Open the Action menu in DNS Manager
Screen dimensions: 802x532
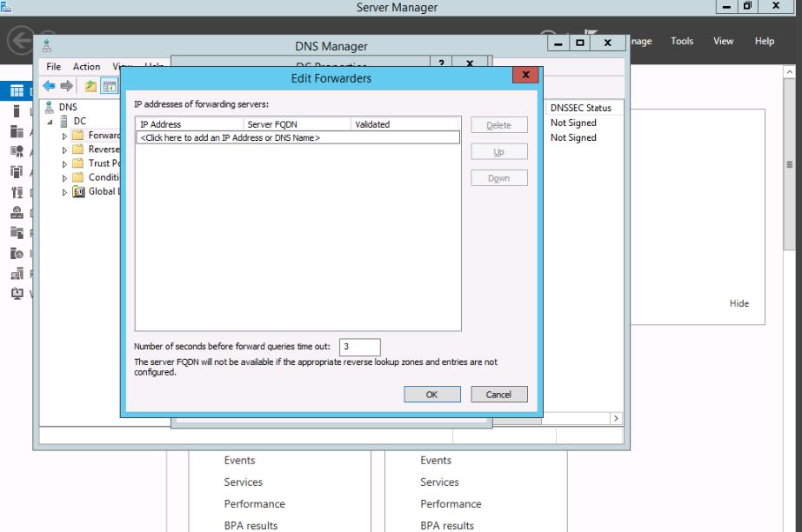tap(86, 67)
